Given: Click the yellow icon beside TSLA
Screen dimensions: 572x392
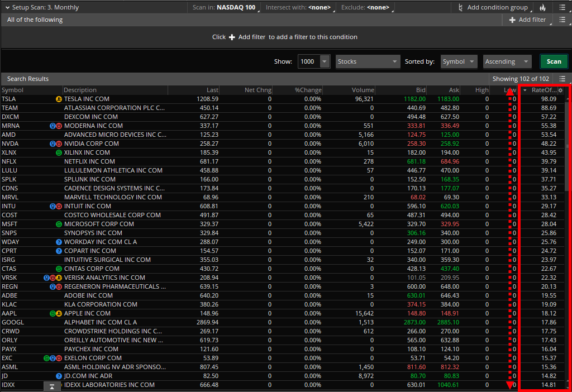Looking at the screenshot, I should point(59,99).
